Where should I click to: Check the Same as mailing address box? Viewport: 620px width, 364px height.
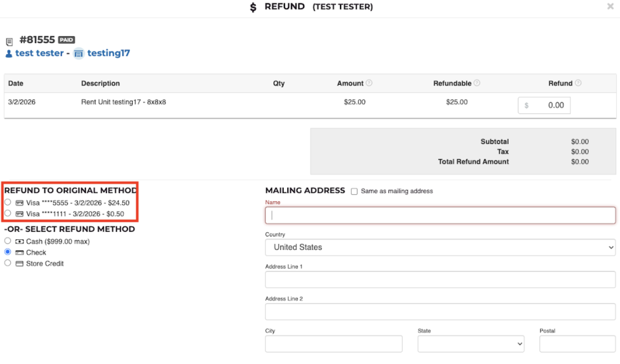354,191
